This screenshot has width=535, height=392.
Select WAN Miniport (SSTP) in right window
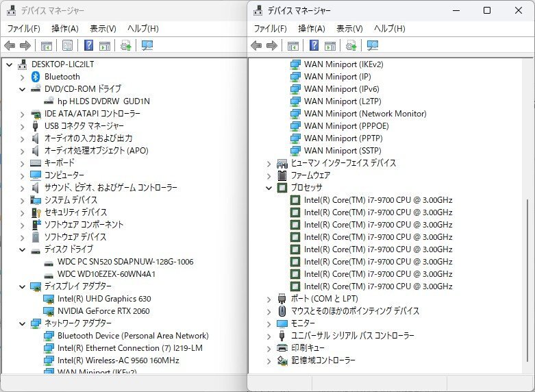(343, 151)
